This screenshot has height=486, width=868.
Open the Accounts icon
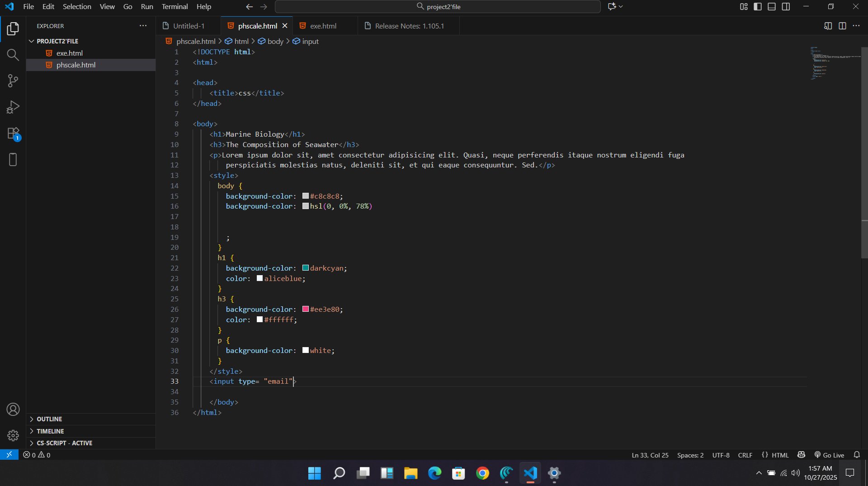[x=13, y=410]
